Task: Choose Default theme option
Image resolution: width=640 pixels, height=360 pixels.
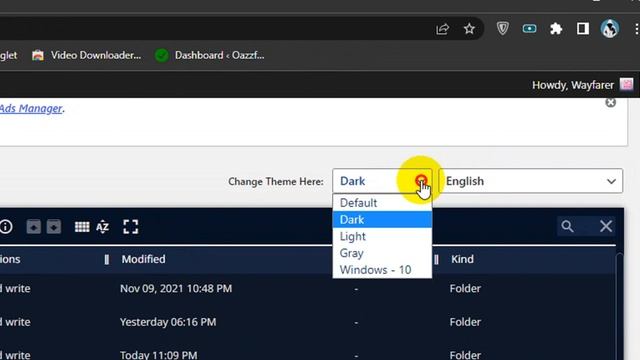Action: [382, 203]
